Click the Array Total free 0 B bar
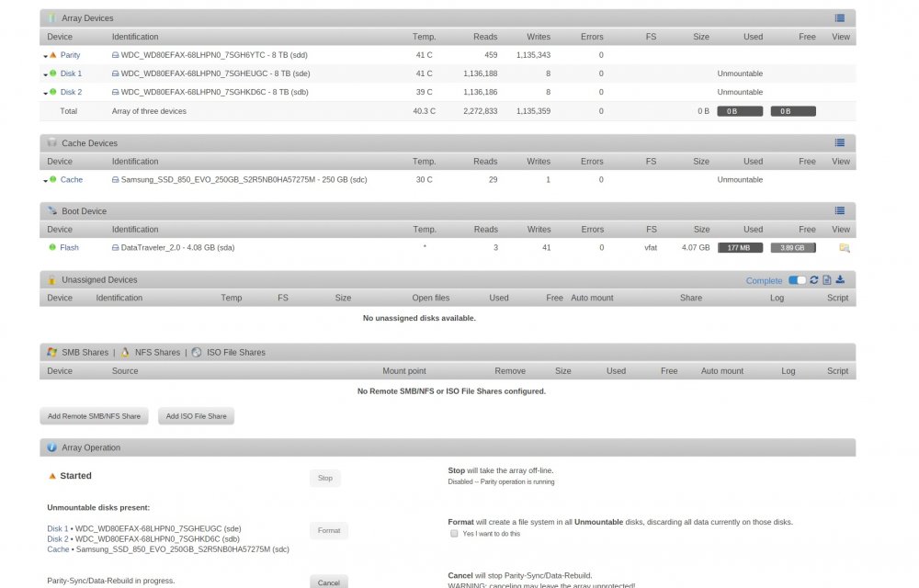 pyautogui.click(x=793, y=111)
